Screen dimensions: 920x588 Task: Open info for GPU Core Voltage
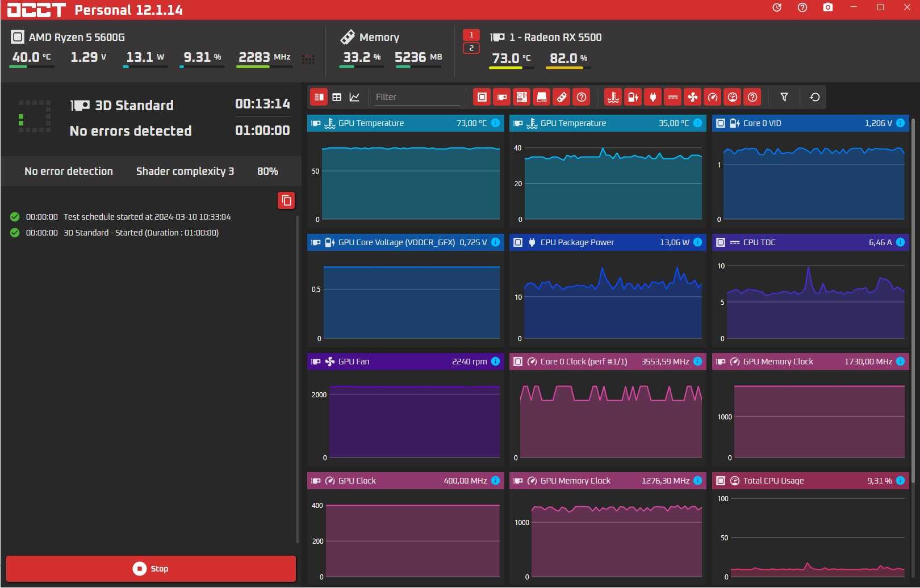pyautogui.click(x=495, y=242)
